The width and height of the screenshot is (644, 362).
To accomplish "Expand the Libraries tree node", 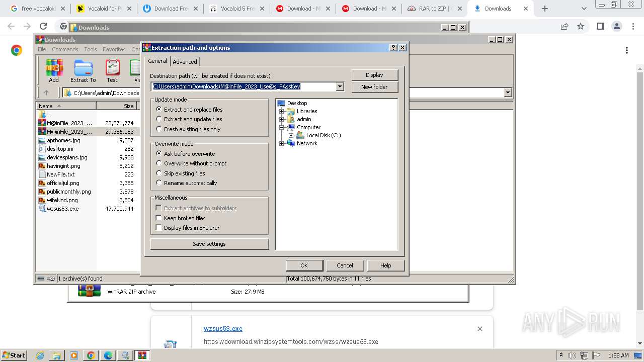I will 282,111.
